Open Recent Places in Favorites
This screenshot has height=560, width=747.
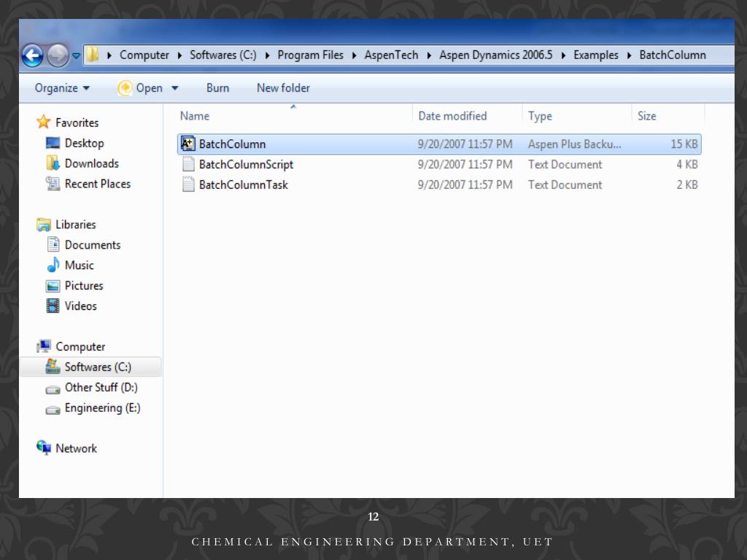click(x=97, y=184)
